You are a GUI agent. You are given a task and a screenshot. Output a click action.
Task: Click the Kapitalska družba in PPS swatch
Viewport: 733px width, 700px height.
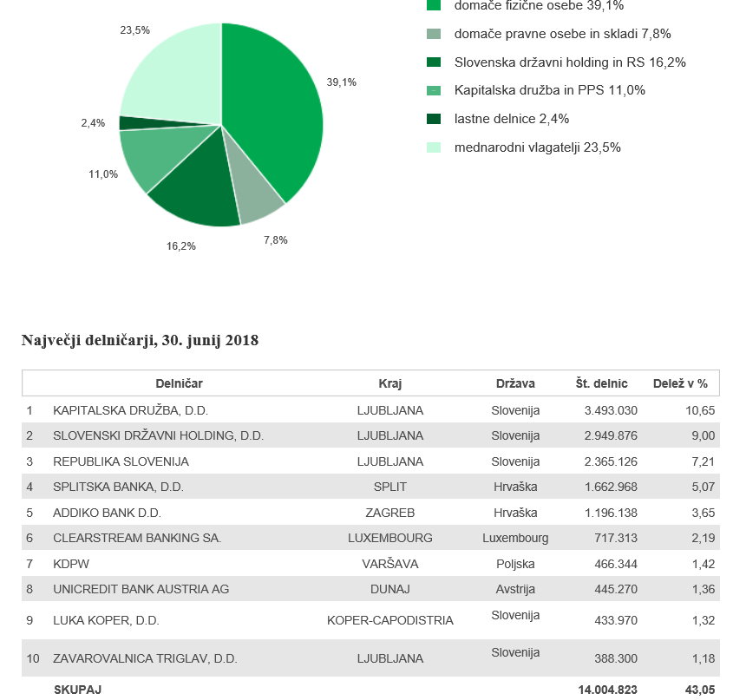coord(434,90)
